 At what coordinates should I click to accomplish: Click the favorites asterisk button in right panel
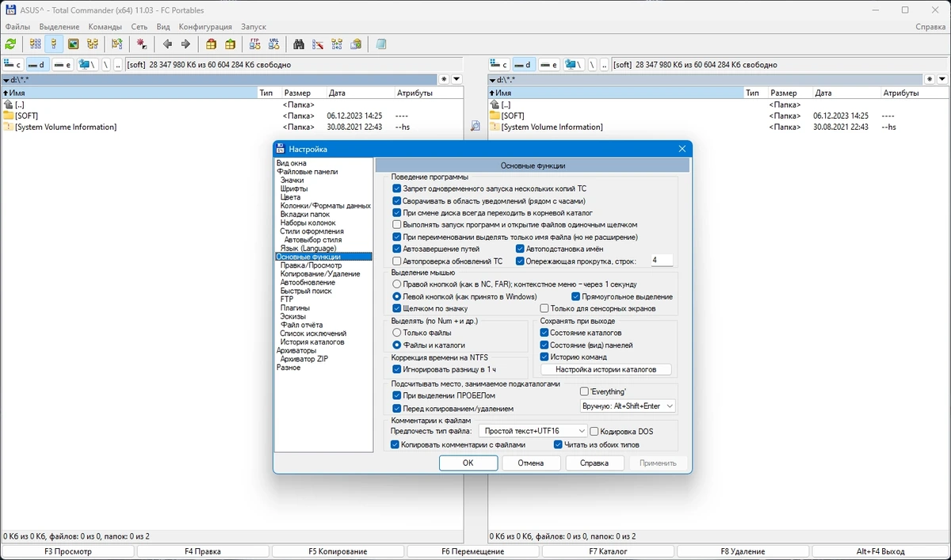pyautogui.click(x=930, y=79)
